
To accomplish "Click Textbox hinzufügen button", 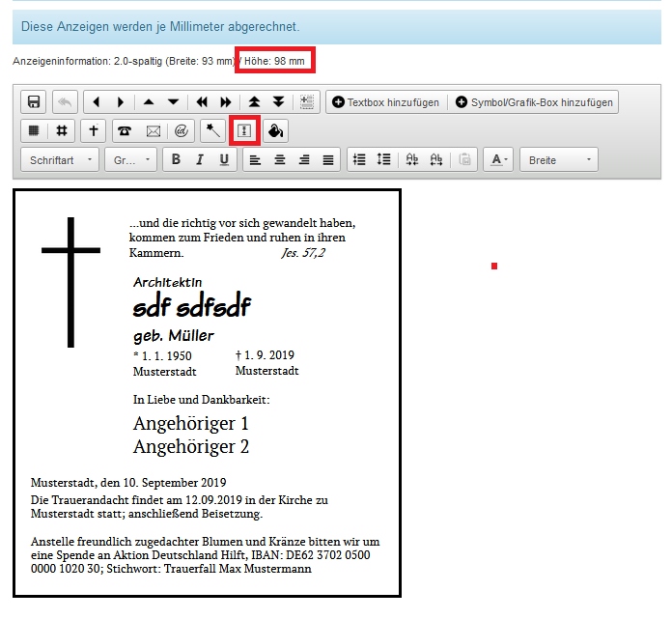I will [x=385, y=102].
